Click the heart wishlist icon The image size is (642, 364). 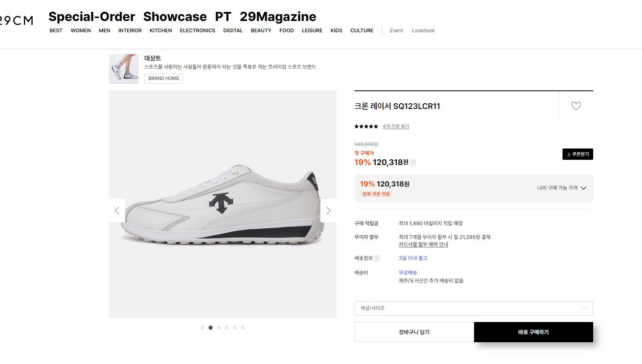point(576,106)
